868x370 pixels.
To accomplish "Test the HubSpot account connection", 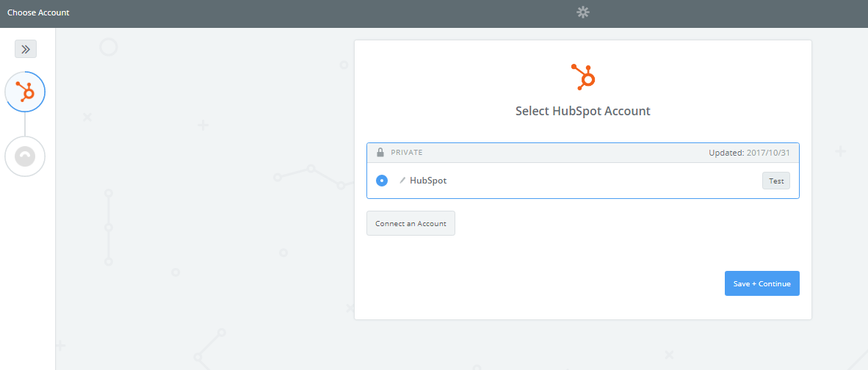I will (x=776, y=181).
